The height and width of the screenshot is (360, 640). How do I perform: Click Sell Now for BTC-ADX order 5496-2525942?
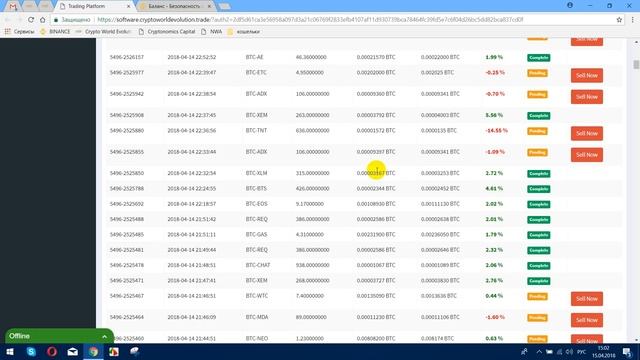click(x=587, y=97)
